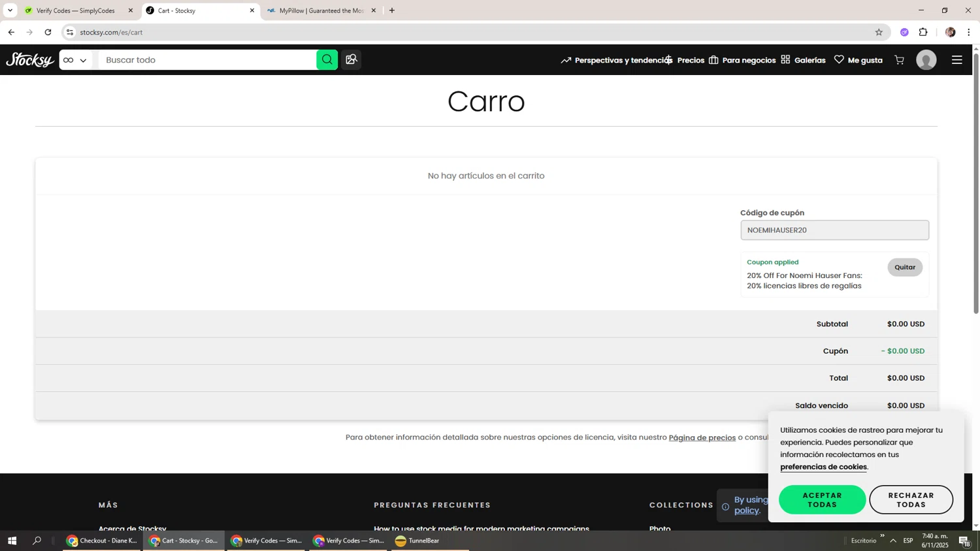Accept all cookies with Aceptar todas
The height and width of the screenshot is (551, 980).
[x=822, y=500]
